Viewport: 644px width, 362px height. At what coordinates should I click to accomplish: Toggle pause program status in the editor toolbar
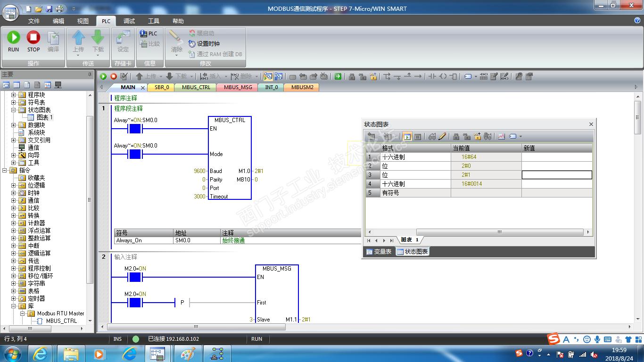(279, 76)
